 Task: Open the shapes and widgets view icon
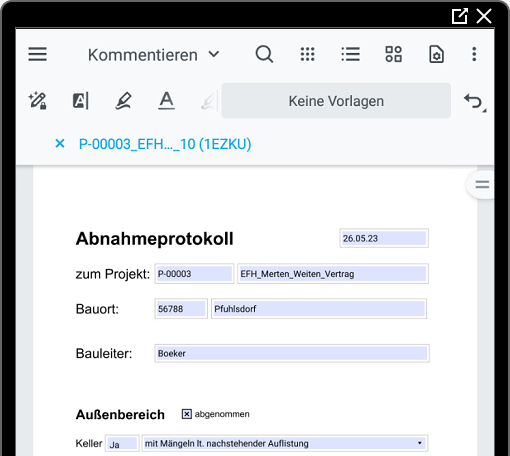coord(393,54)
